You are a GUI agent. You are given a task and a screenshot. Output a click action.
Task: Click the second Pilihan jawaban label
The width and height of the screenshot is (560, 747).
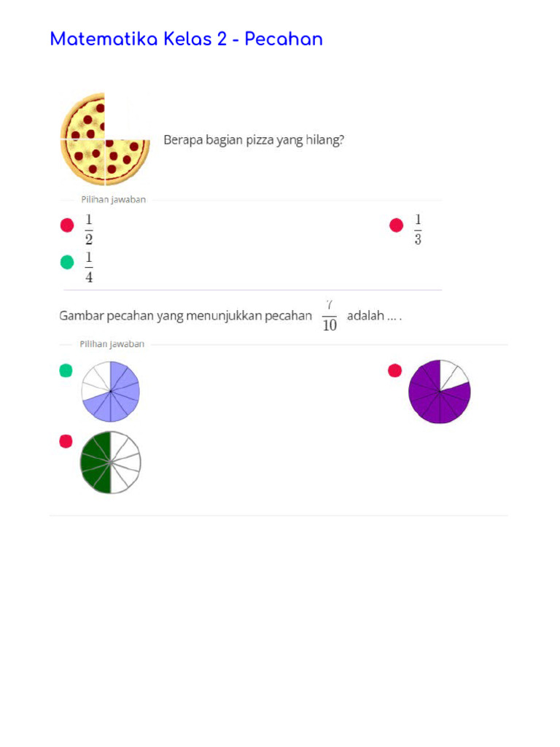tap(112, 344)
